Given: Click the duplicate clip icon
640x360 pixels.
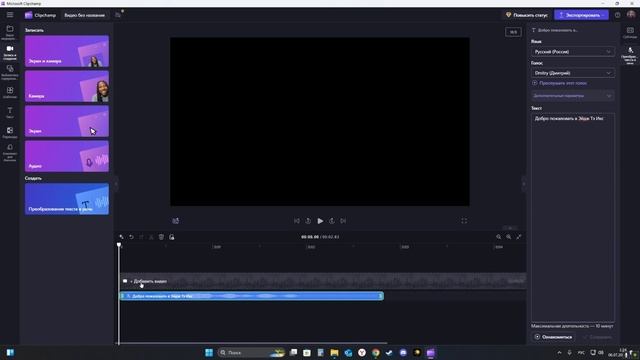Looking at the screenshot, I should click(x=171, y=237).
